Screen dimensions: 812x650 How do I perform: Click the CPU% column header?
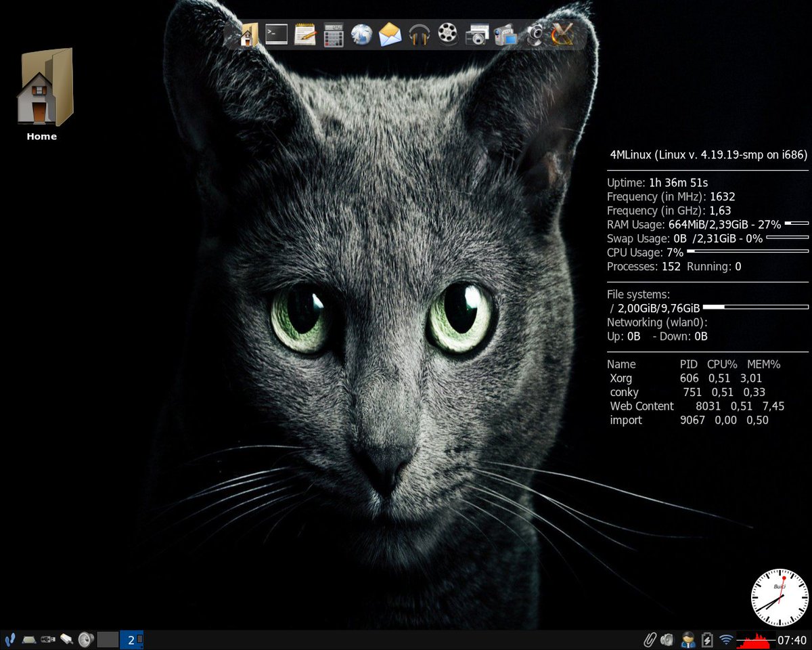722,364
